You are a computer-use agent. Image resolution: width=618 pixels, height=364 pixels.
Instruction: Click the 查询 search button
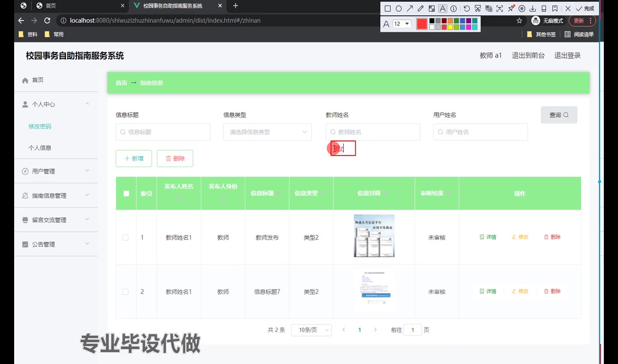559,115
